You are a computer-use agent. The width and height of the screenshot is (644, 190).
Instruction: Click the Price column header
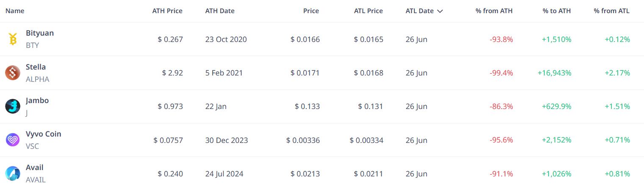click(x=311, y=11)
